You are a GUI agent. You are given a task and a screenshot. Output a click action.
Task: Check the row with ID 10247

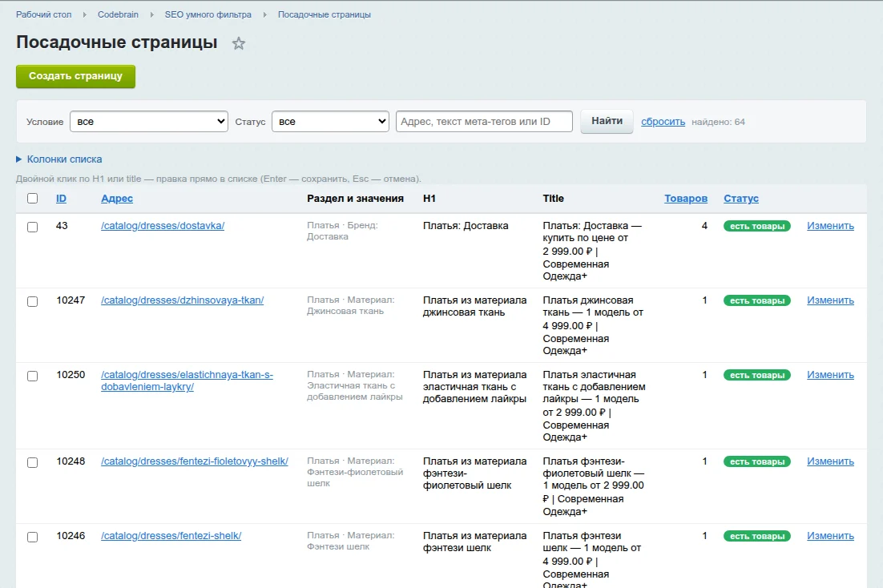tap(33, 301)
